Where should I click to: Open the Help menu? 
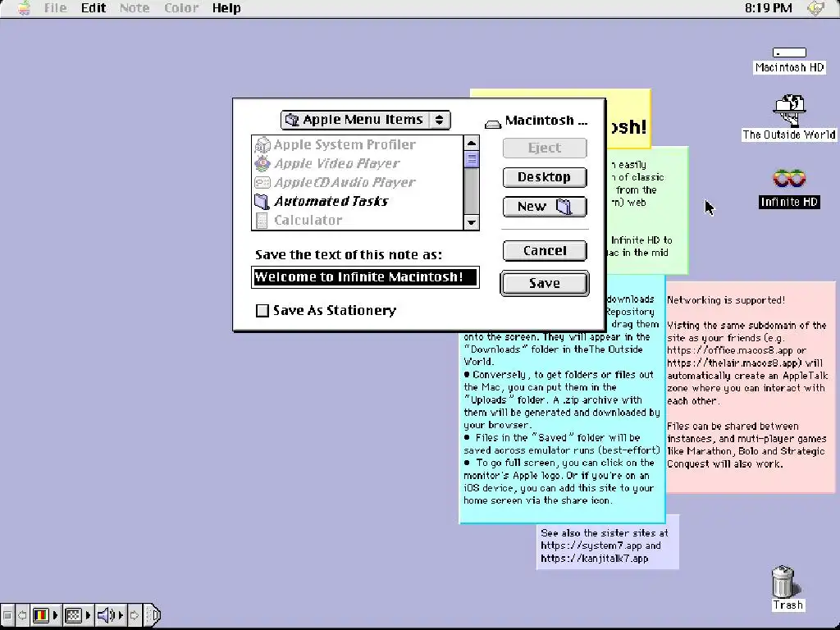click(x=226, y=8)
